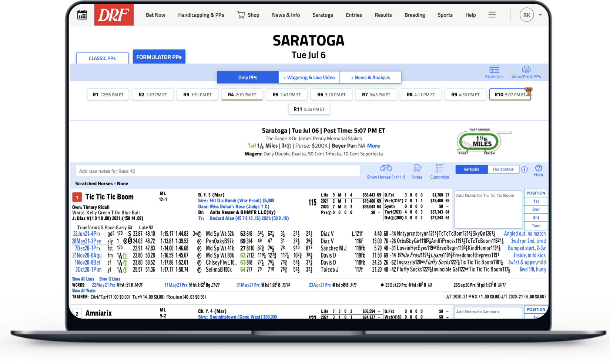Select race R10 5:07 PM ET
The width and height of the screenshot is (610, 364).
point(510,95)
